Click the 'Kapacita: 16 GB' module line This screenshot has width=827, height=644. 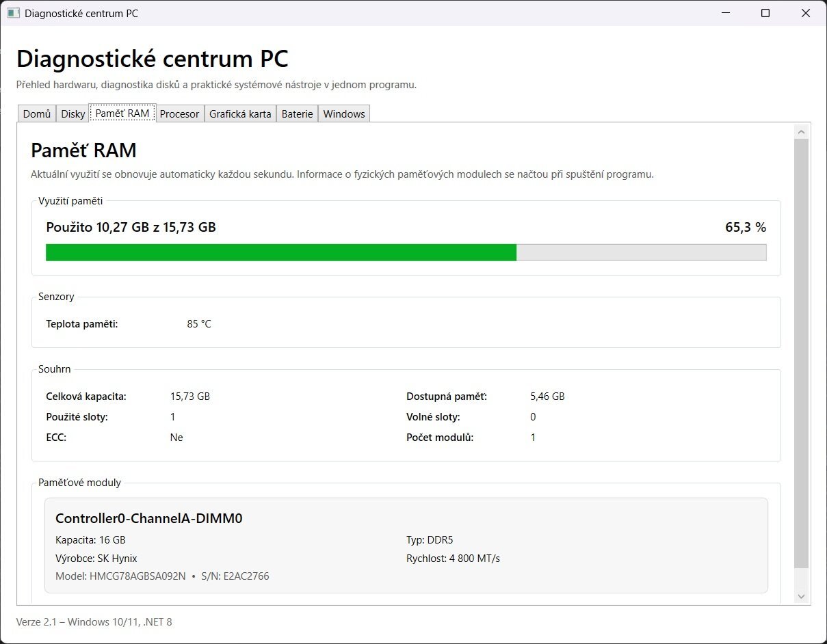tap(90, 540)
